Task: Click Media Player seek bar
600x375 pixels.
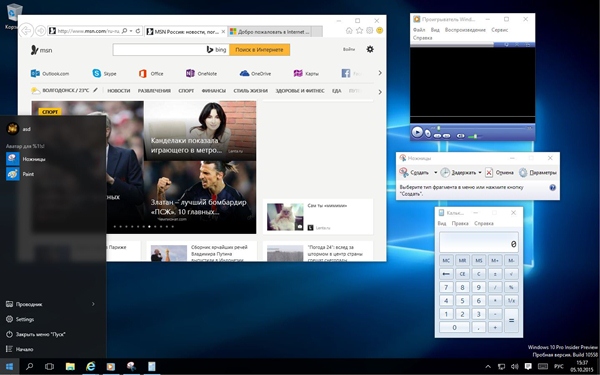Action: (x=482, y=128)
